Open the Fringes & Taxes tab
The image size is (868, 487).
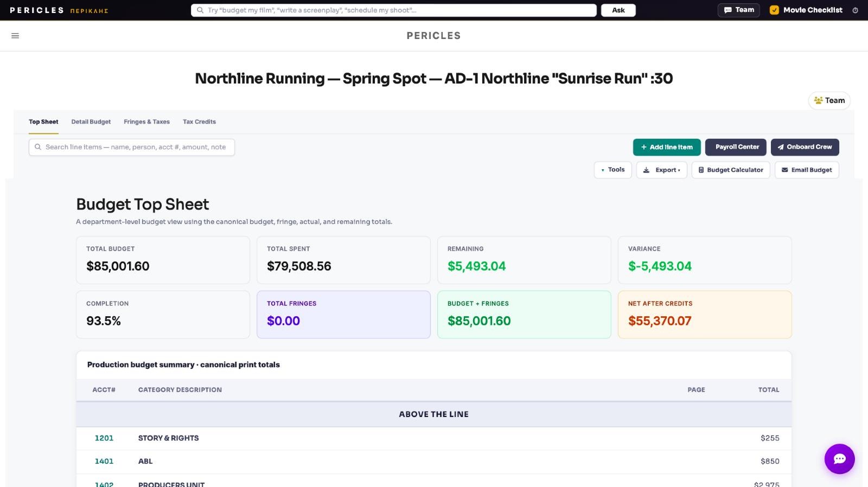coord(146,122)
